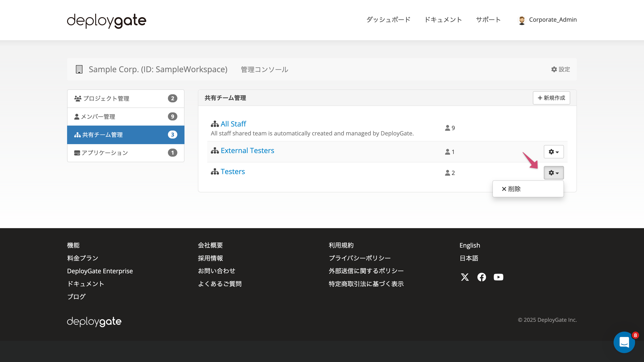Click the 新規作成 button
Screen dimensions: 644x362
click(551, 98)
